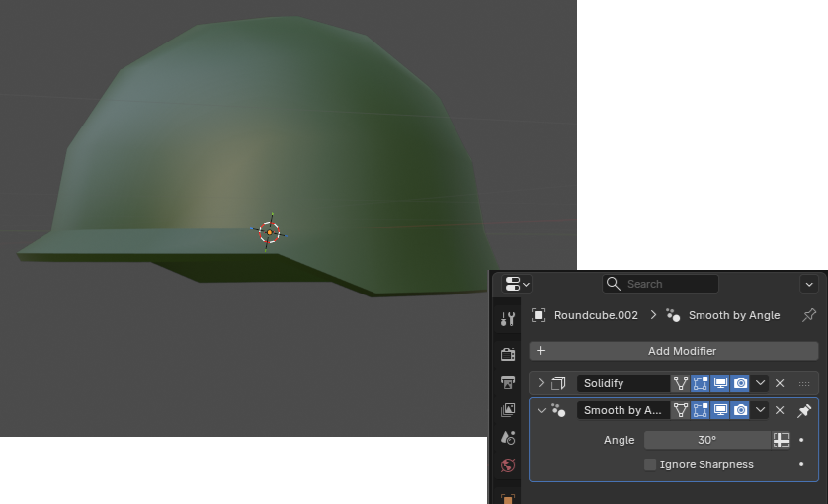Enable the Ignore Sharpness checkbox

[650, 464]
